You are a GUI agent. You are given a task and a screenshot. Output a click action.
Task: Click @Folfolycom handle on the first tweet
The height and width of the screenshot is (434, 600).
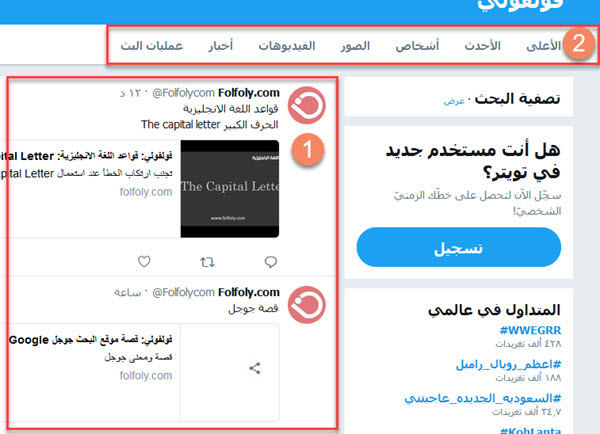coord(183,93)
